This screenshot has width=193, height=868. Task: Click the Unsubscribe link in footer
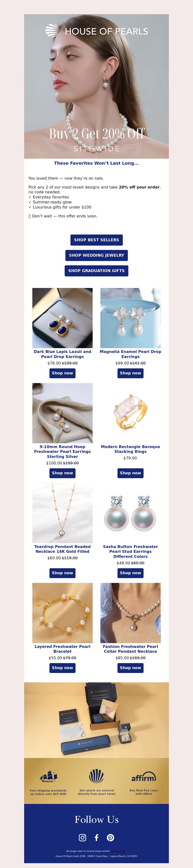pos(118,851)
